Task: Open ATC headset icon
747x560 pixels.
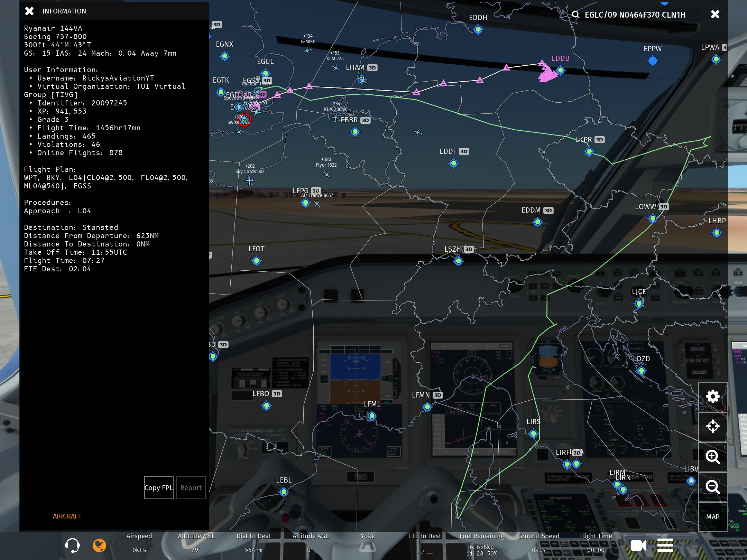Action: [72, 545]
